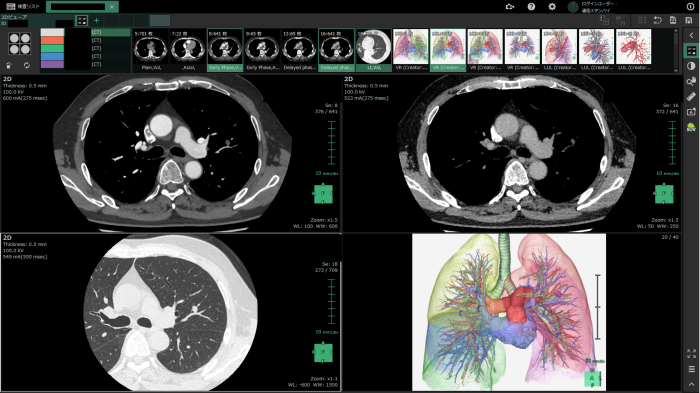Viewport: 700px width, 393px height.
Task: Click the grayed layout sync icon
Action: pos(604,20)
